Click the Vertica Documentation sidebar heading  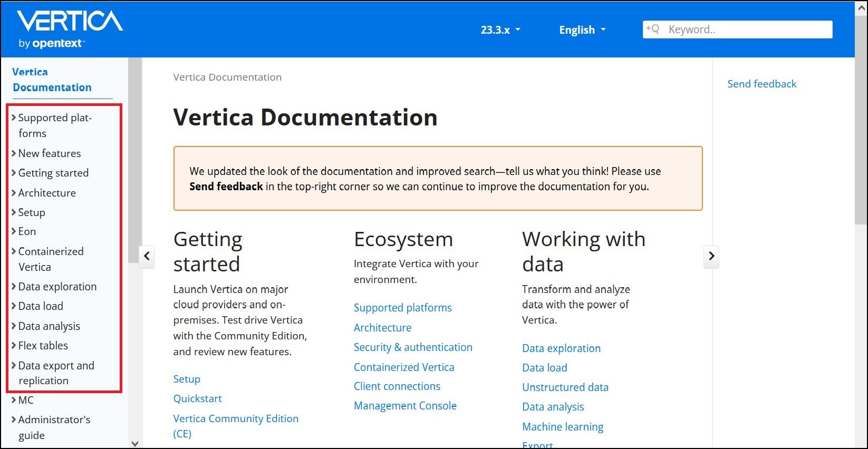click(x=52, y=80)
